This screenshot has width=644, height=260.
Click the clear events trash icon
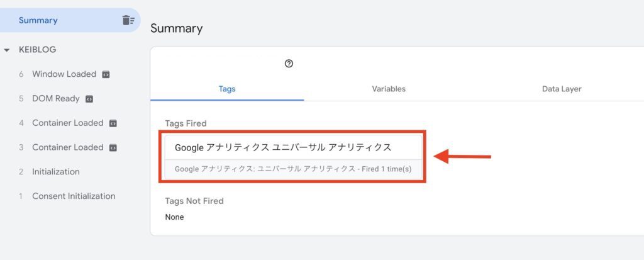tap(128, 20)
